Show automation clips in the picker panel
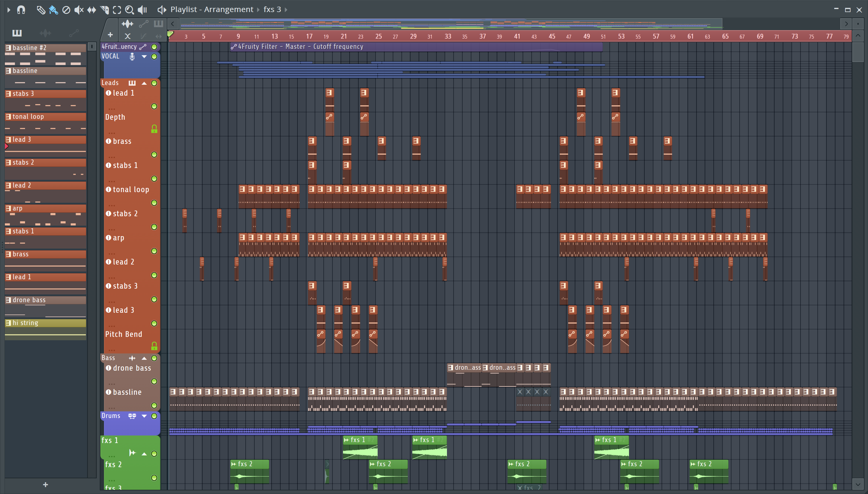Screen dimensions: 868x494 coord(74,33)
